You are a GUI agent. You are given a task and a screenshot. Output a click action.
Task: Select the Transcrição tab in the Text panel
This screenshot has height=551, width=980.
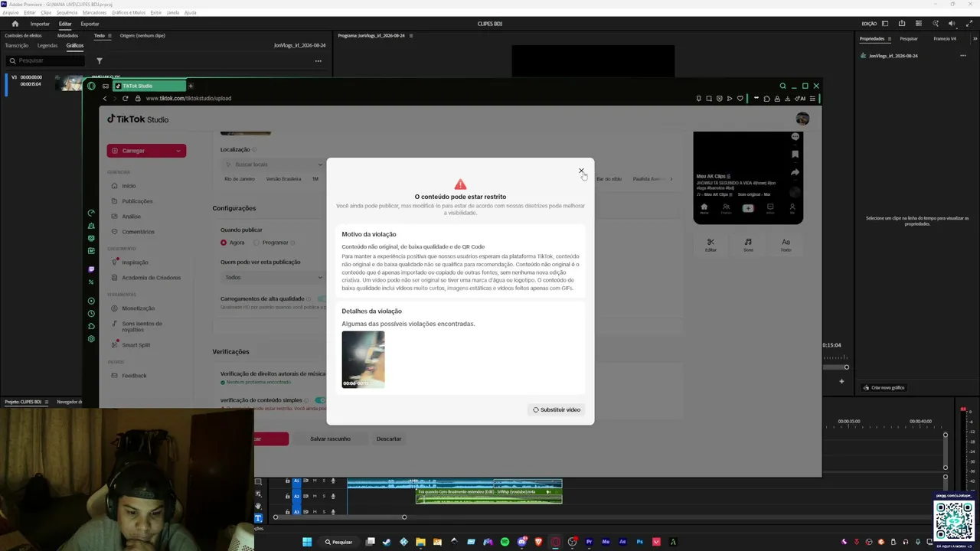point(17,45)
